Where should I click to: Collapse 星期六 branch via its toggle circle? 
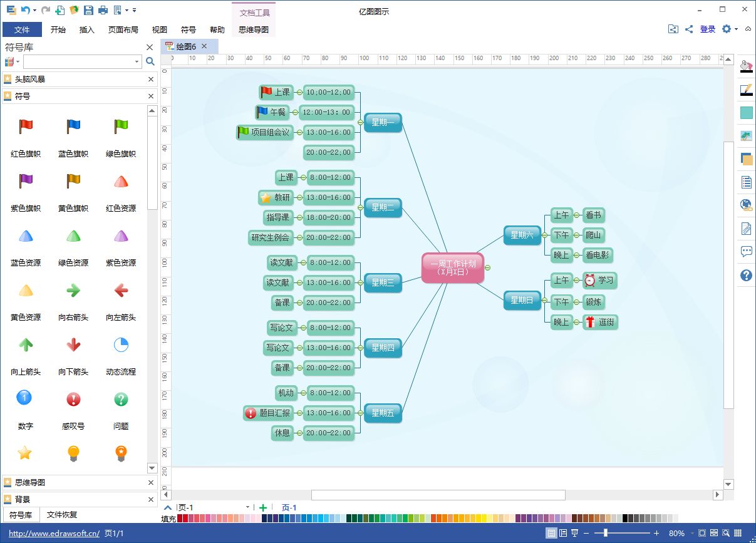click(544, 235)
